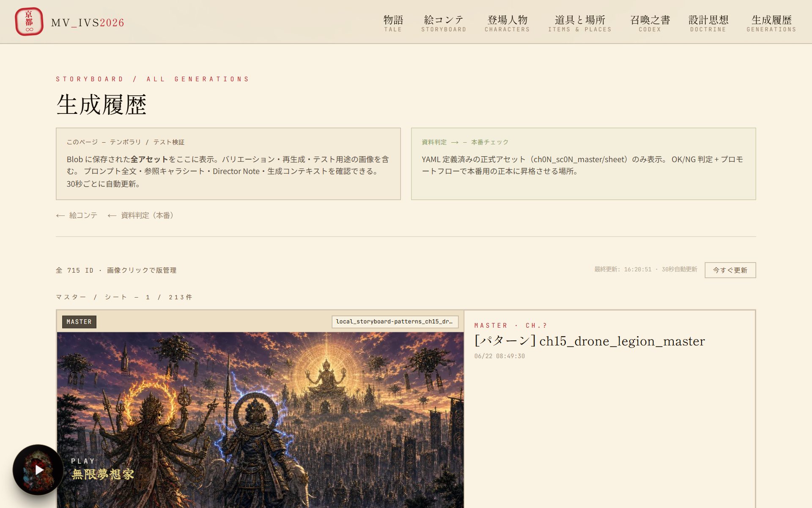Viewport: 812px width, 508px height.
Task: Click the local_storyboard-patterns_ch15 ID field
Action: [395, 322]
